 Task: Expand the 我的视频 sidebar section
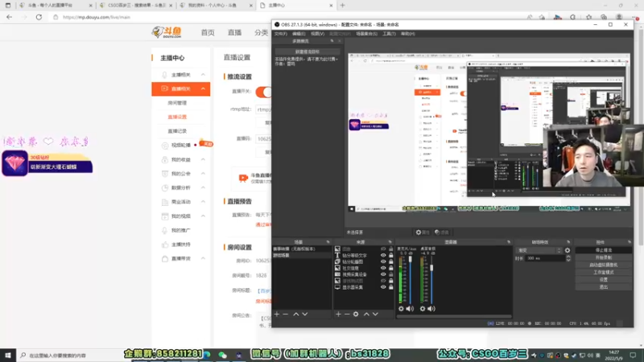tap(203, 216)
